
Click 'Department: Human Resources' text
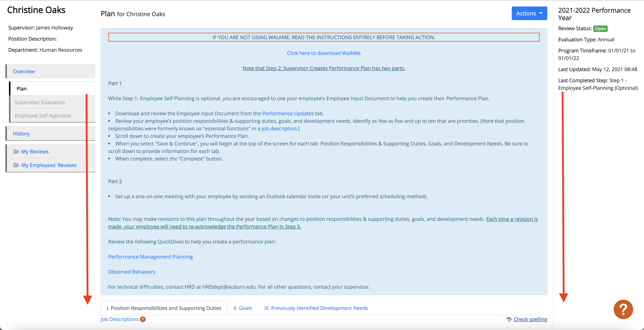click(x=45, y=50)
